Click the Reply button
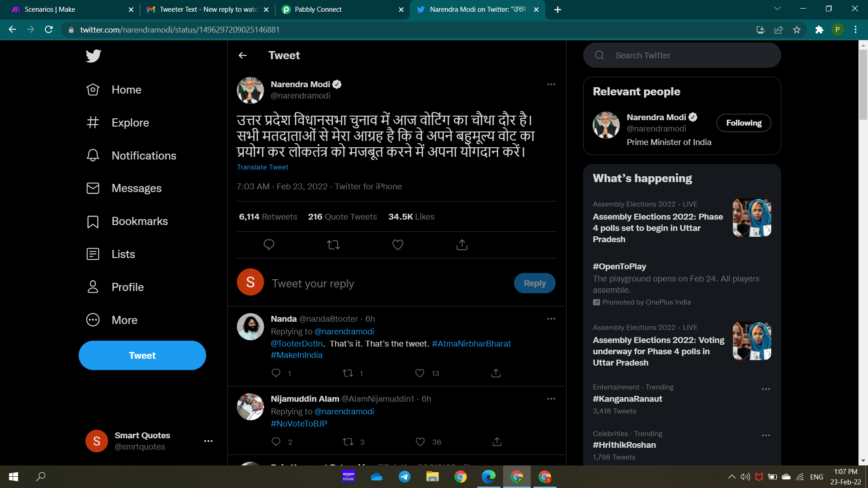Viewport: 868px width, 488px height. click(x=535, y=283)
